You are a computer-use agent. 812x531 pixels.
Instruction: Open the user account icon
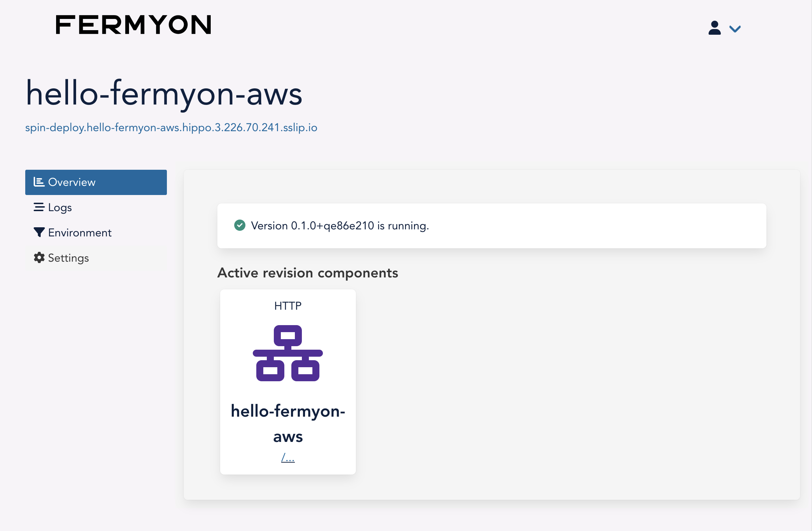pos(715,28)
